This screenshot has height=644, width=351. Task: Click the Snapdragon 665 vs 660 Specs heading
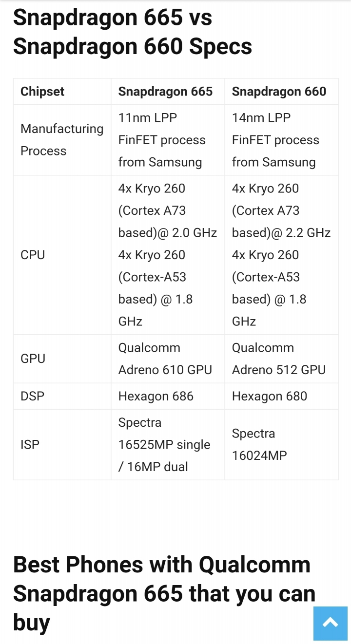133,32
